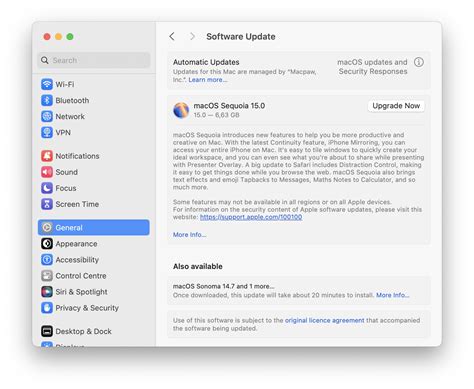Viewport: 474px width, 389px height.
Task: Click the 'Software Update' page title
Action: click(x=241, y=36)
